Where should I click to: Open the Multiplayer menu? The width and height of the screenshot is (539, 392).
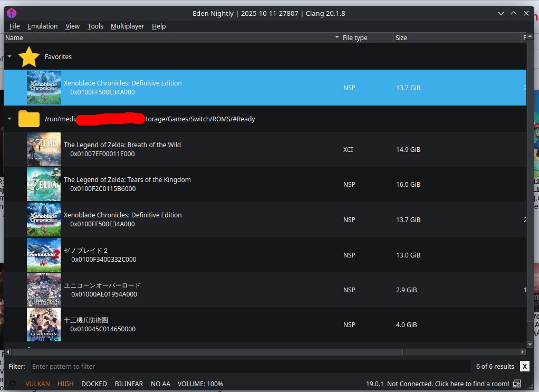tap(127, 26)
